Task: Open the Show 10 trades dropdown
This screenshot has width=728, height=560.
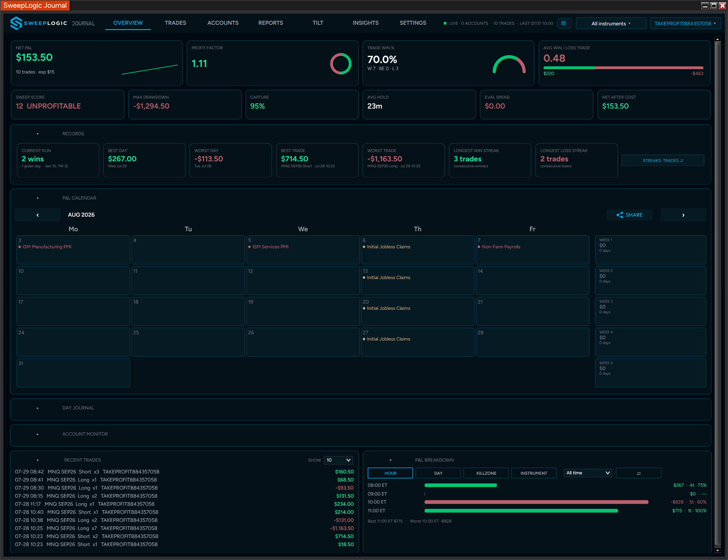Action: [x=339, y=460]
